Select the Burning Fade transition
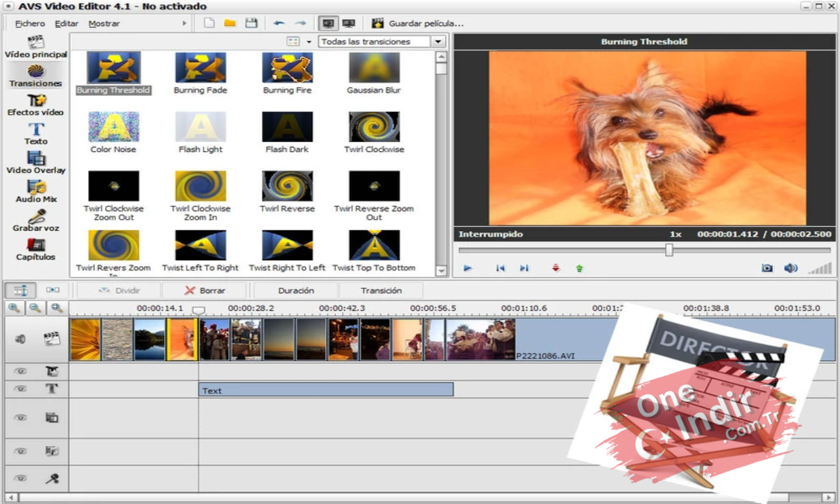 [x=200, y=73]
